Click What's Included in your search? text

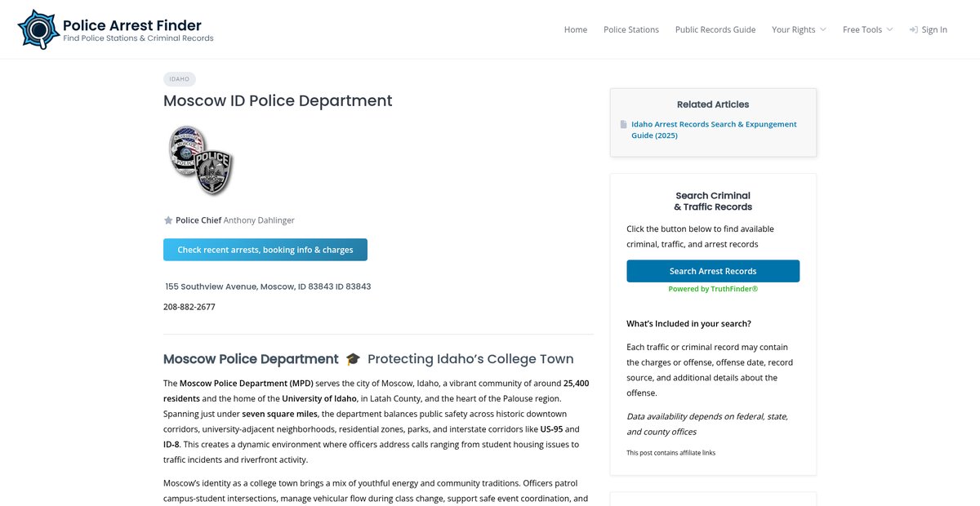[689, 323]
